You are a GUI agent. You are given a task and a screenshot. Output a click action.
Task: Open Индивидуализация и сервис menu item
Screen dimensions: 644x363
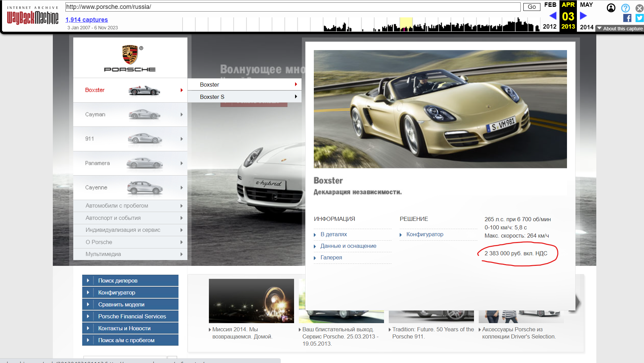(x=130, y=230)
